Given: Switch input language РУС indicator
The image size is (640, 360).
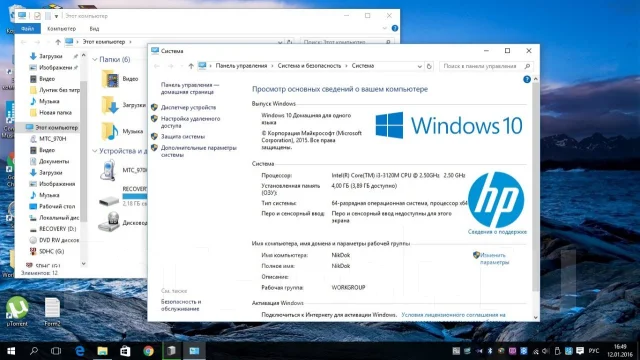Looking at the screenshot, I should point(594,351).
